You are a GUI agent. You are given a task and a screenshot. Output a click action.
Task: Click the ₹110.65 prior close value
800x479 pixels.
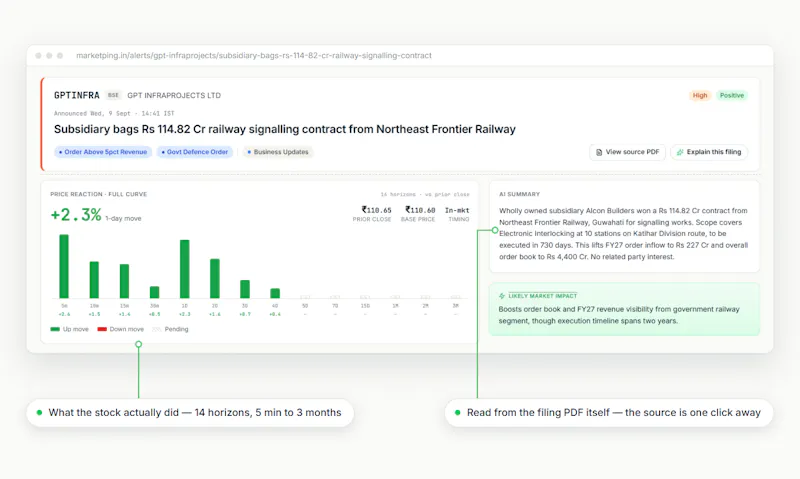click(x=377, y=210)
